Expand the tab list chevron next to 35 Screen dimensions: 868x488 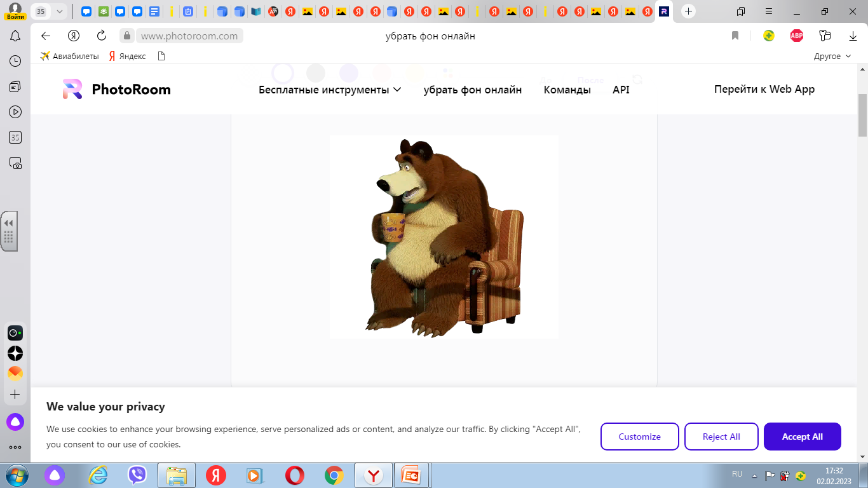tap(60, 11)
